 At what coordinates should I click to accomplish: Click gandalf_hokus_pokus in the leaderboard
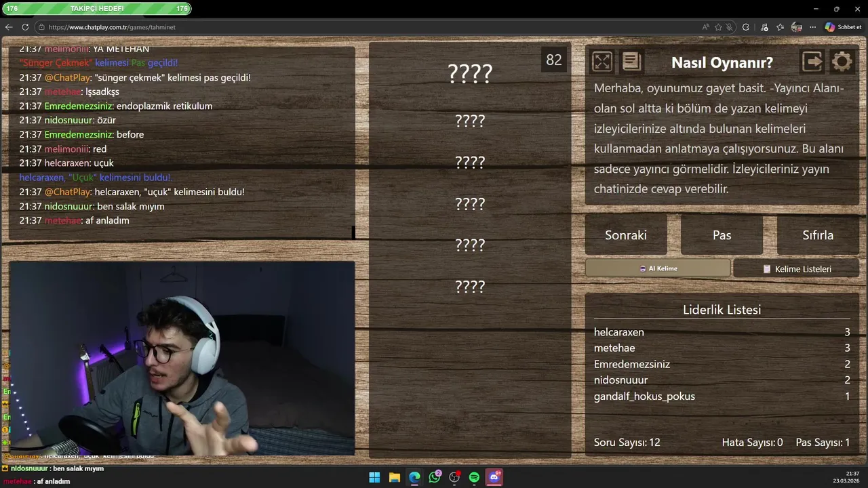point(644,396)
